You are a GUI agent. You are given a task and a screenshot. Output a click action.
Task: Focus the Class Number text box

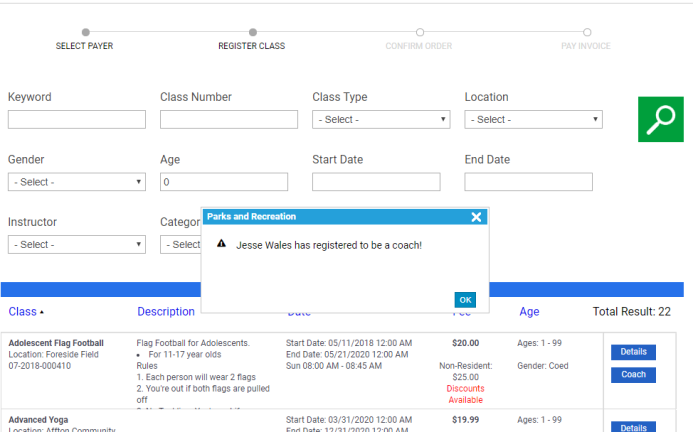229,120
